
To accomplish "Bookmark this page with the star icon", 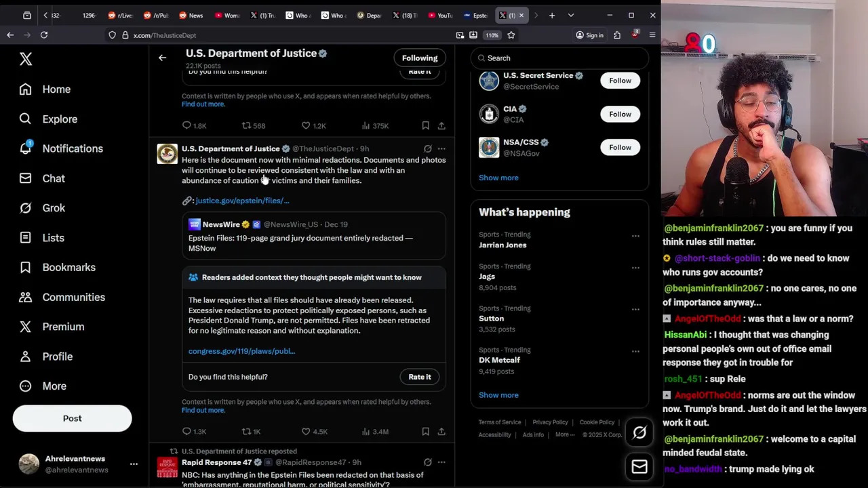I will 511,35.
